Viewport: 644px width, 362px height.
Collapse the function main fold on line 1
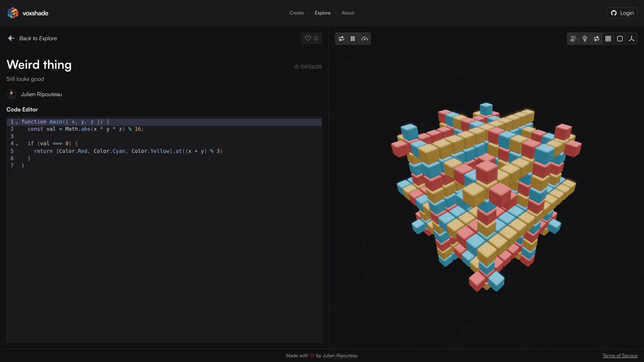click(17, 122)
